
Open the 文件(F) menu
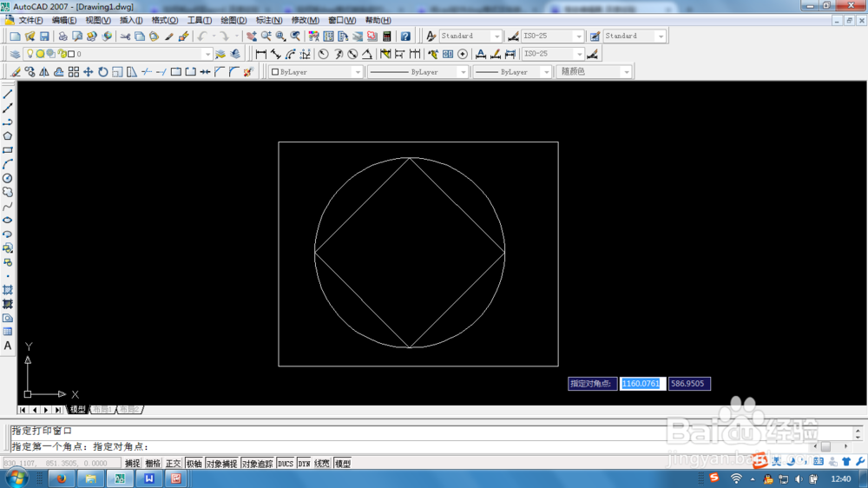point(30,20)
